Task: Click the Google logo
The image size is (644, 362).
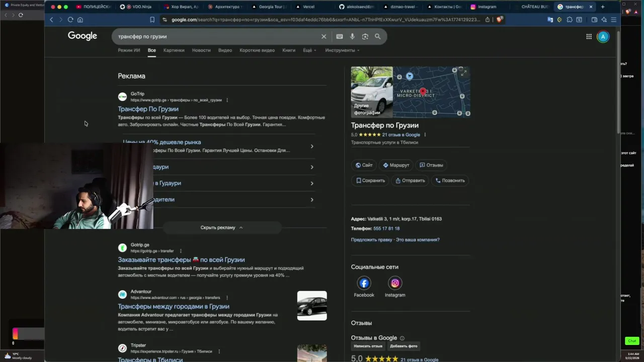Action: point(83,36)
